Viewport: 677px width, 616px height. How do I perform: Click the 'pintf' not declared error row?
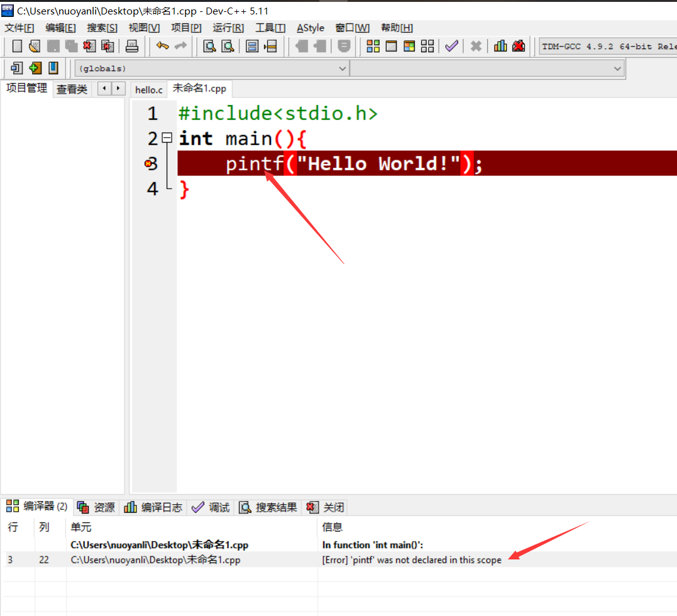[339, 560]
